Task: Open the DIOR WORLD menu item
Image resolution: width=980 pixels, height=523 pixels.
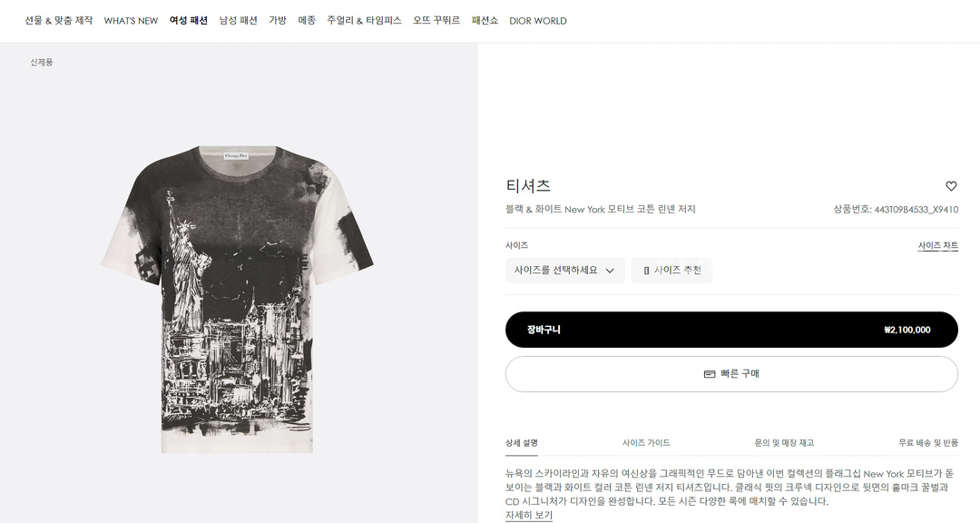Action: coord(538,21)
